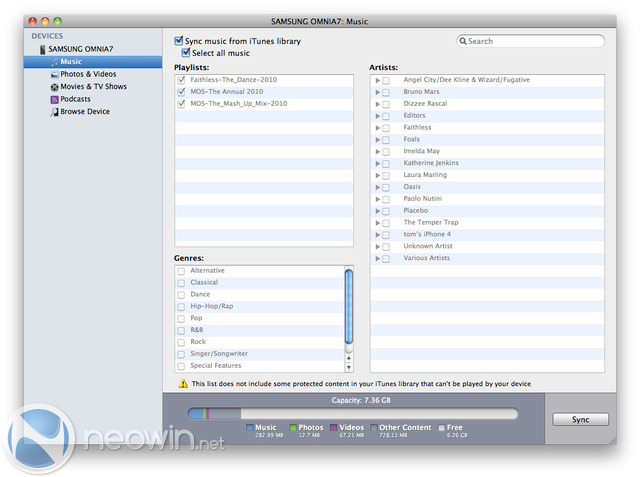Viewport: 640px width, 477px height.
Task: Expand the Foals artist triangle
Action: pyautogui.click(x=378, y=140)
